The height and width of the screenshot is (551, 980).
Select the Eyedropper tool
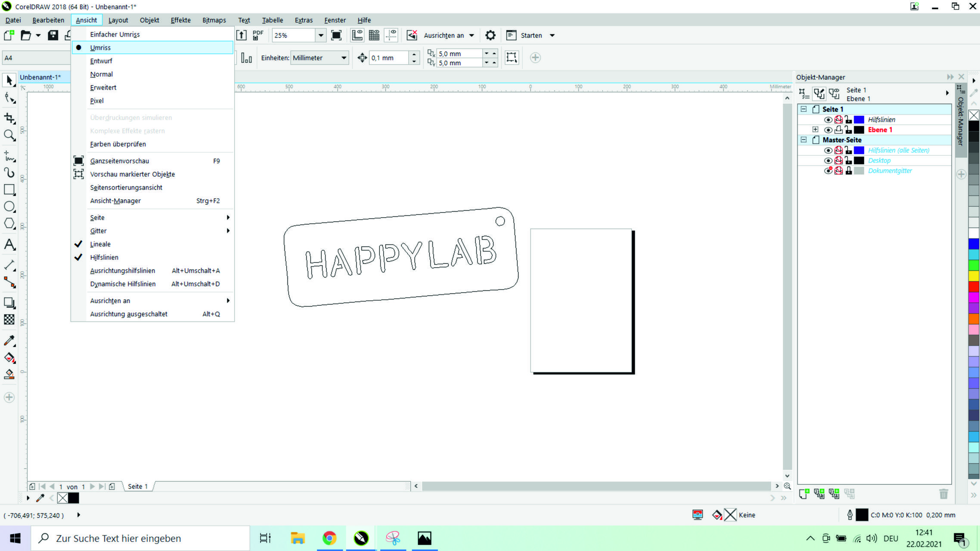[x=9, y=341]
